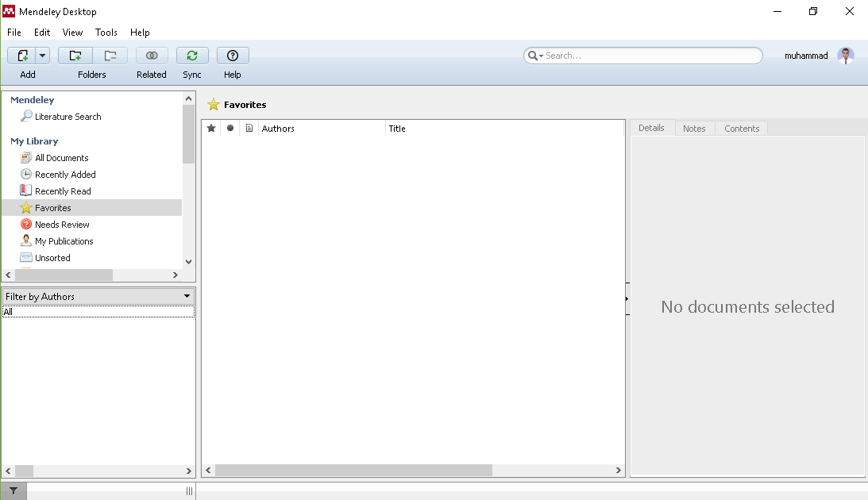Sort by favorite star column header

[x=211, y=129]
